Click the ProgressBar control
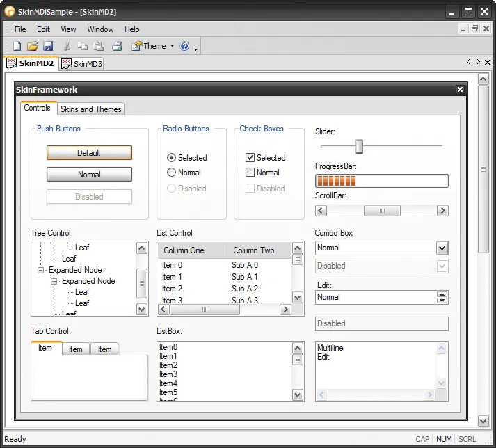 pos(382,181)
